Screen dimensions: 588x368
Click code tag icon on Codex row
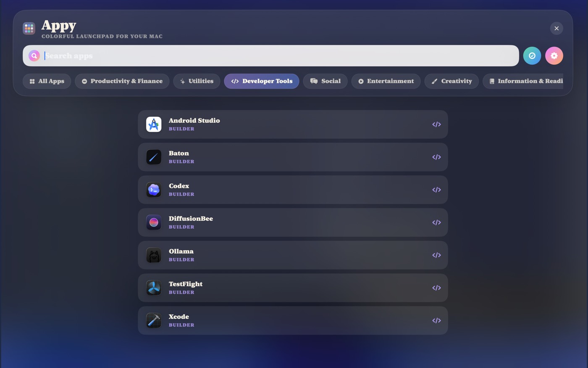[x=436, y=190]
